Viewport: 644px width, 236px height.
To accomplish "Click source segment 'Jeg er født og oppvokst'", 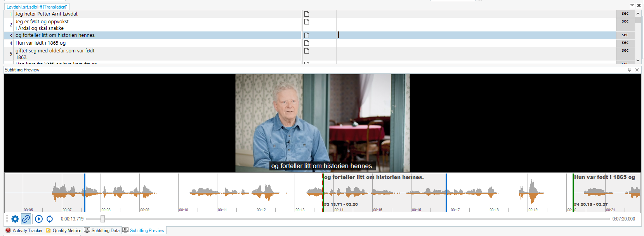I will (x=42, y=22).
